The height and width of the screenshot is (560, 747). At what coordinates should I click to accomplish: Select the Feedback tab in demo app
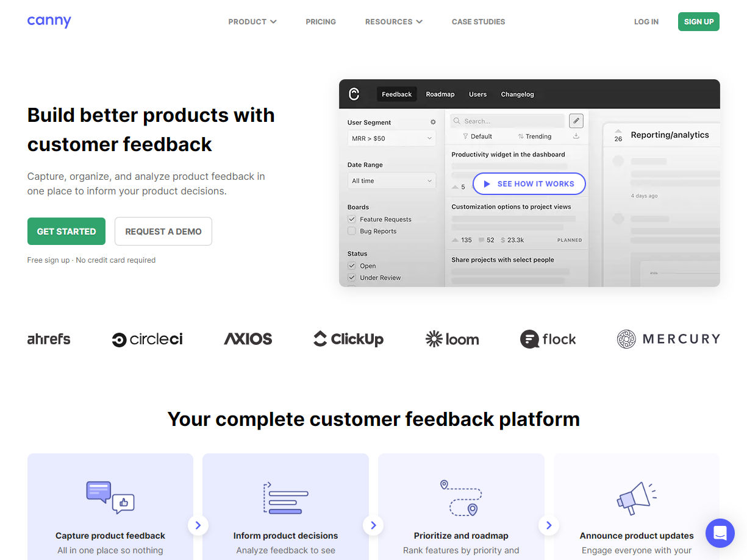click(x=397, y=94)
